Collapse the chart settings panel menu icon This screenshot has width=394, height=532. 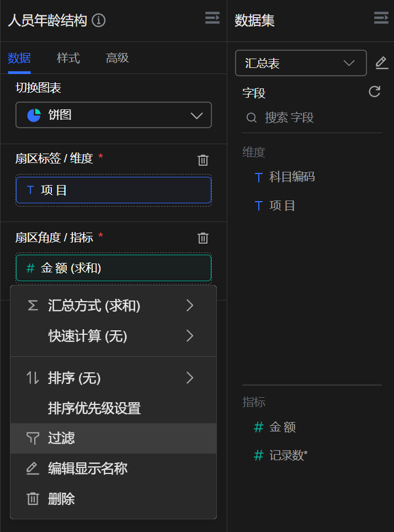212,18
